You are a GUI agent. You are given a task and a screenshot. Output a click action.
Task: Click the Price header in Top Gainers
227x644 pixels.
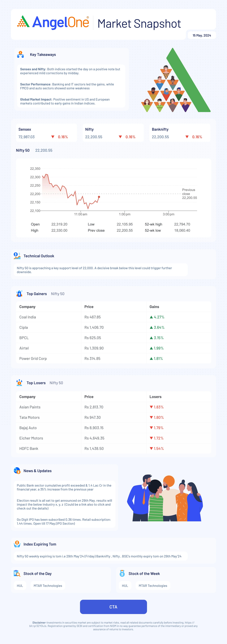point(89,307)
